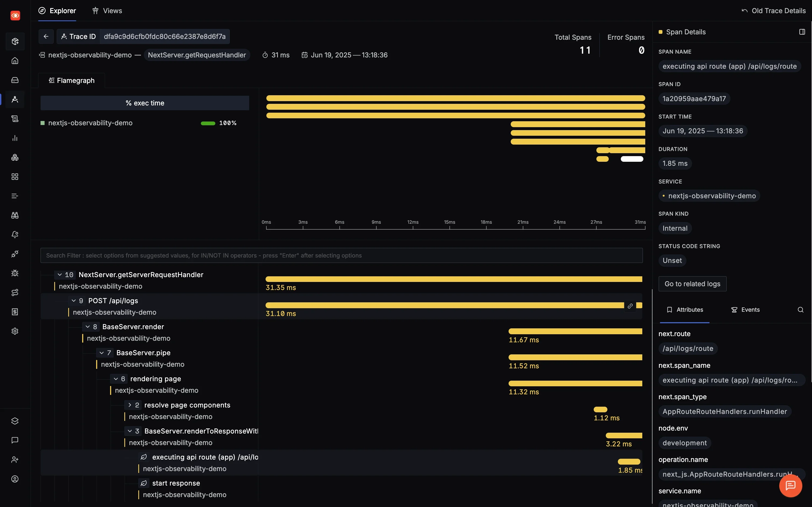Click the Go to related logs button

click(692, 283)
